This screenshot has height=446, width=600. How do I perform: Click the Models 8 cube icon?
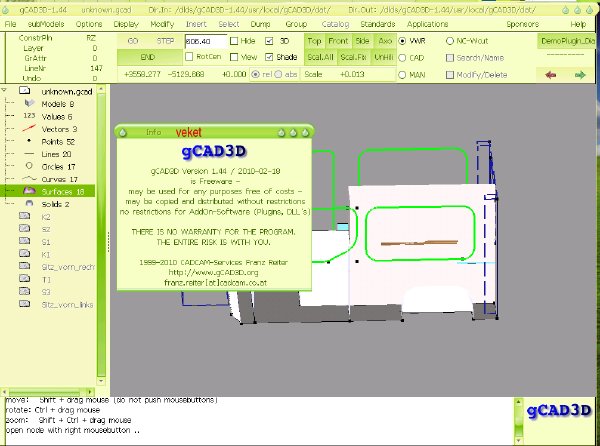coord(29,103)
